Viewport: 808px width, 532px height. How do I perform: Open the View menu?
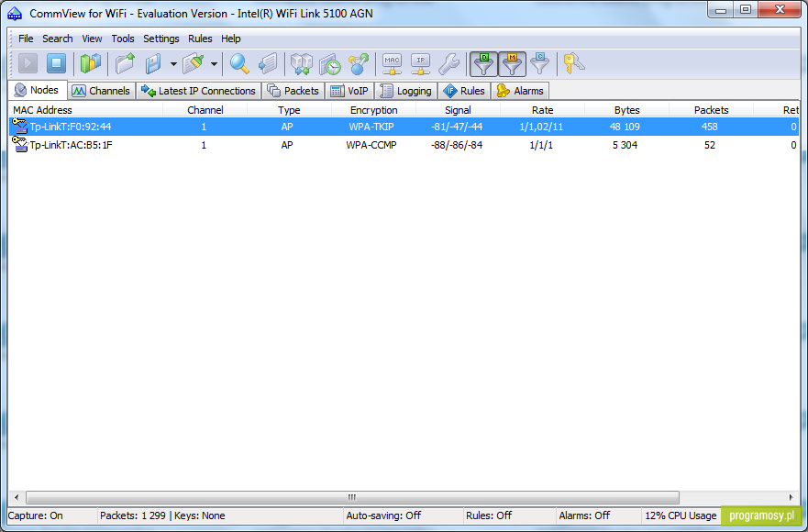(92, 39)
